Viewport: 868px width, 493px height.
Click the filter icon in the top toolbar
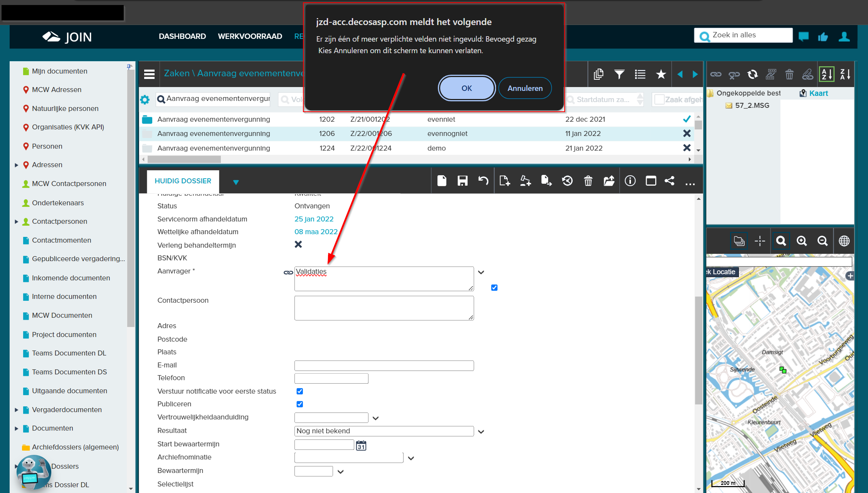pos(620,74)
